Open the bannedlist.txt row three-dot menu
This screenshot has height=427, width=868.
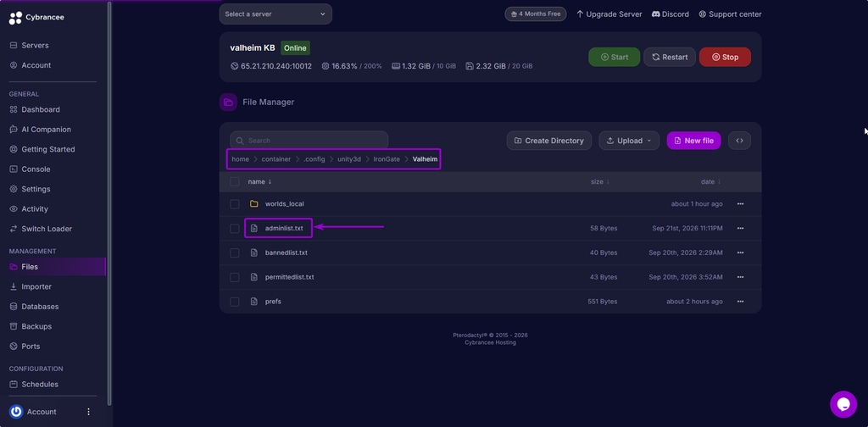coord(740,252)
